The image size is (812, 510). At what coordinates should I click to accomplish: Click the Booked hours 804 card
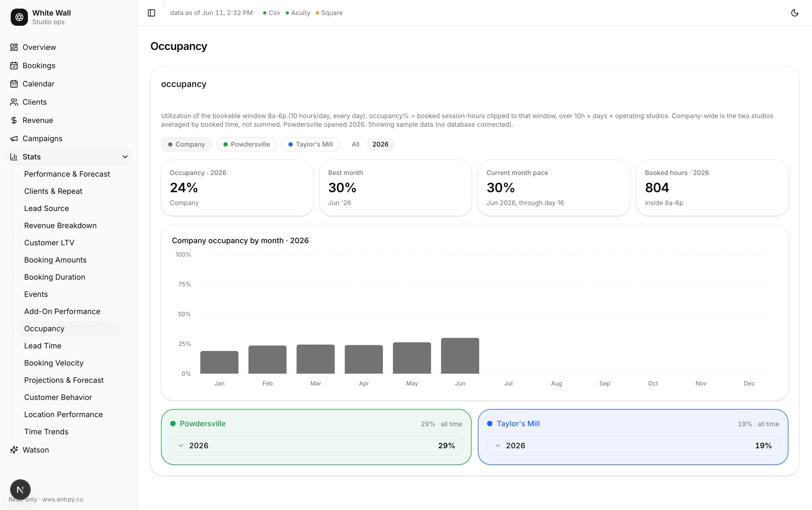pyautogui.click(x=712, y=188)
